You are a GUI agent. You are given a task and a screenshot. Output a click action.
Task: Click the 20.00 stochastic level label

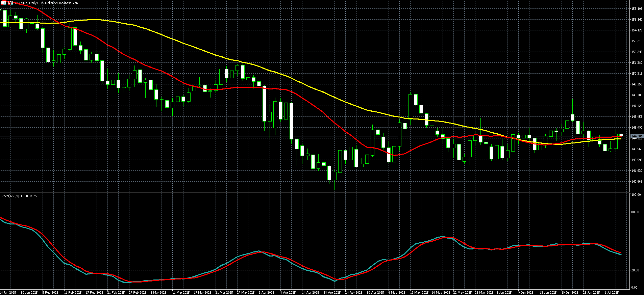click(x=635, y=270)
